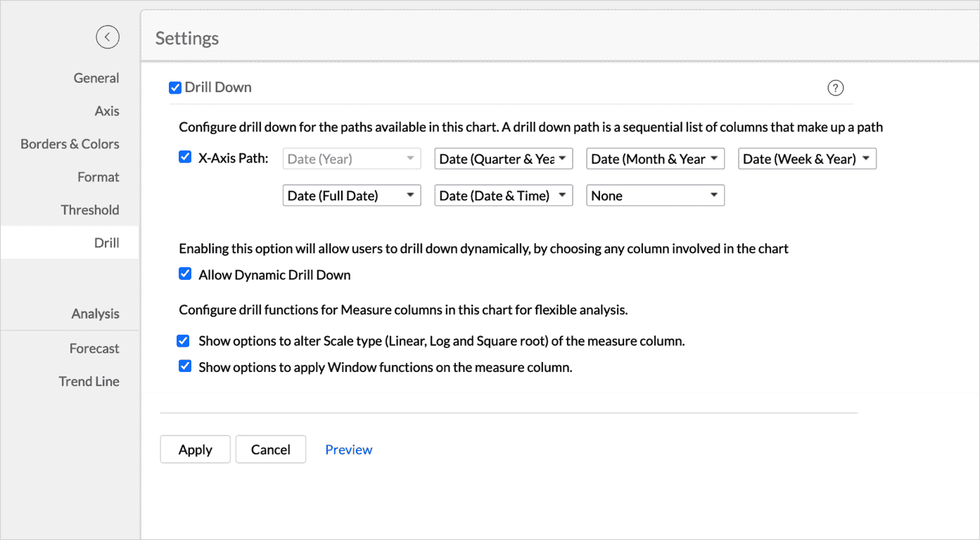Click the Apply button
The width and height of the screenshot is (980, 540).
pyautogui.click(x=196, y=450)
